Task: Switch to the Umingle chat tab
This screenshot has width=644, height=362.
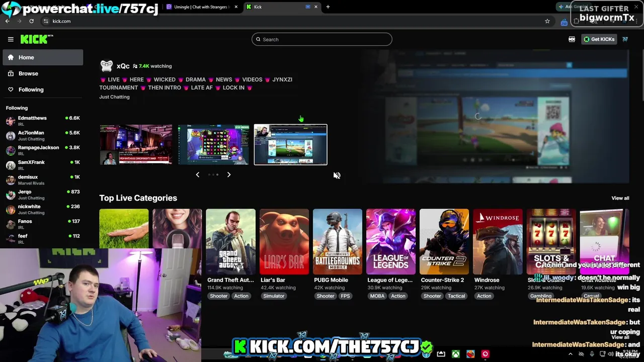Action: 201,7
